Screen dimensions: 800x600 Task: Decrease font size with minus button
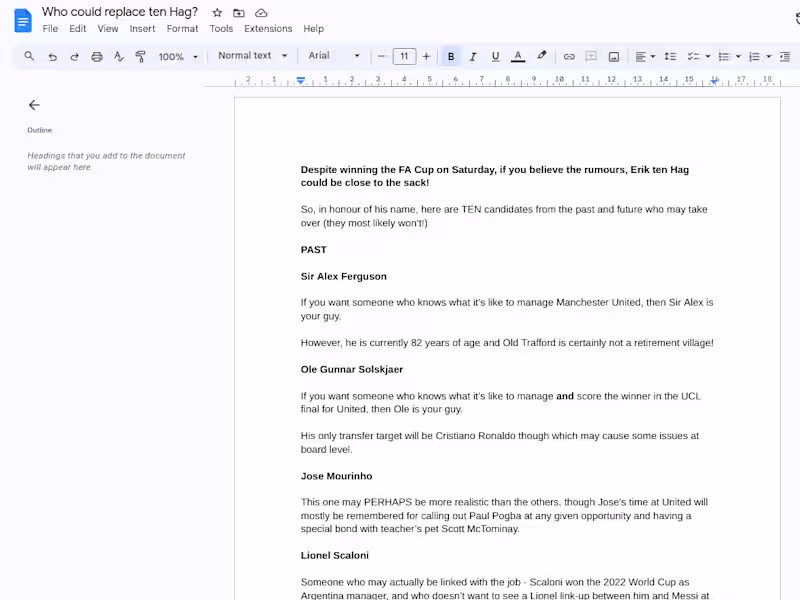[382, 56]
